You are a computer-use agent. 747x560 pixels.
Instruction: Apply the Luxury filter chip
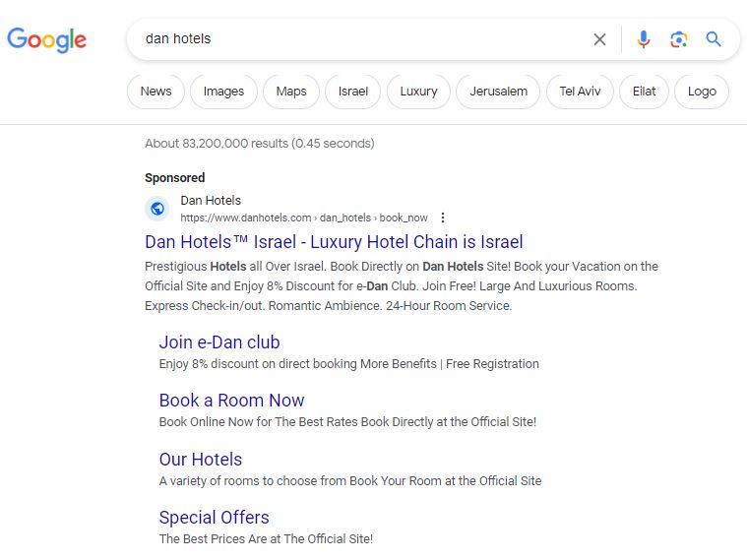click(x=418, y=92)
